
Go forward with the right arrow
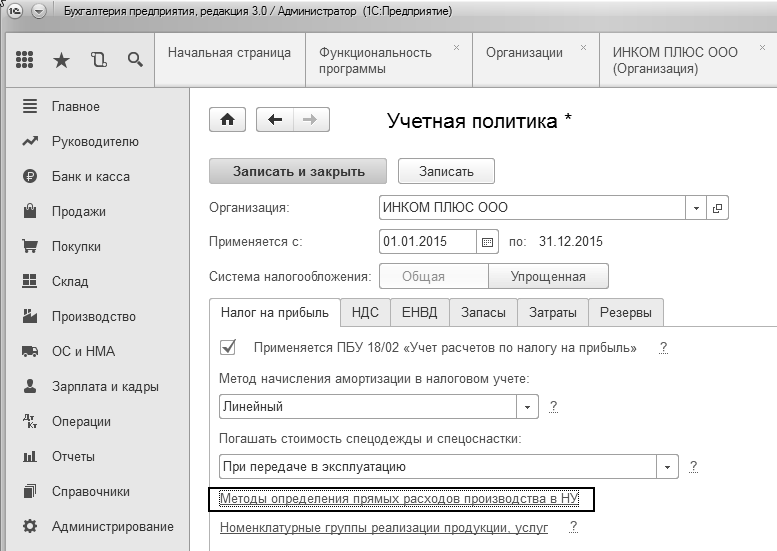(311, 119)
